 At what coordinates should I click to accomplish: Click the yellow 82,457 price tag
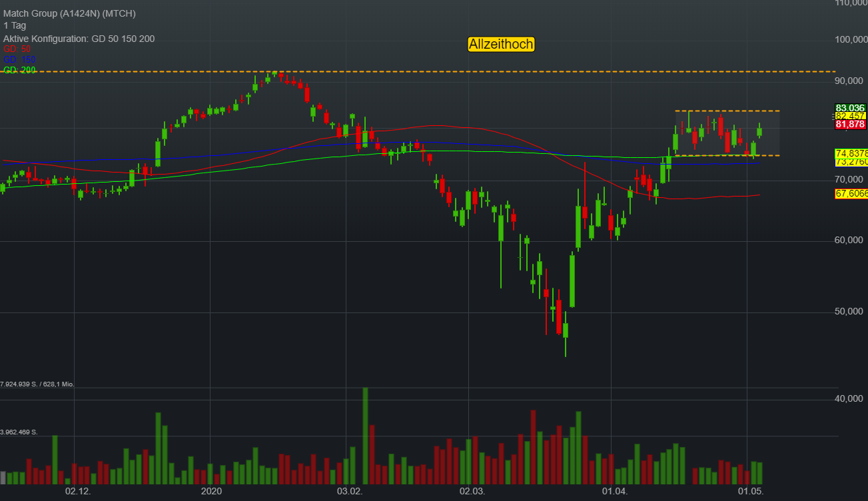[x=850, y=116]
